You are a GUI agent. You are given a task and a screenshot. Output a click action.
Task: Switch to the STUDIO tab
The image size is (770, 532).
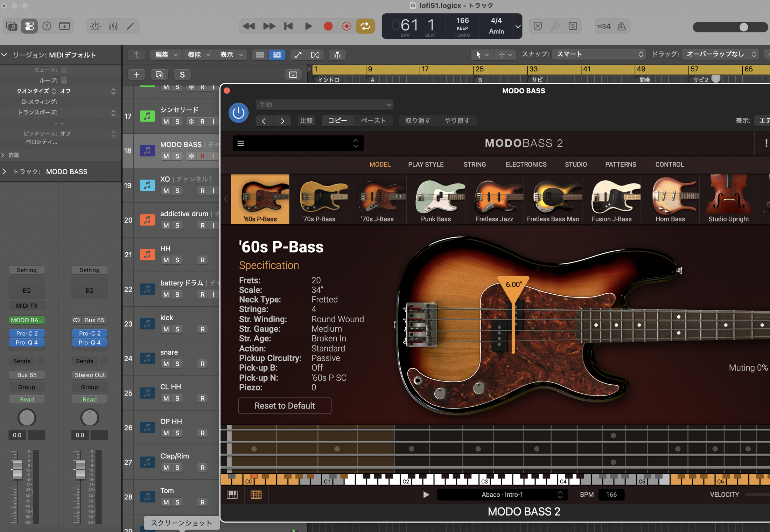click(576, 164)
